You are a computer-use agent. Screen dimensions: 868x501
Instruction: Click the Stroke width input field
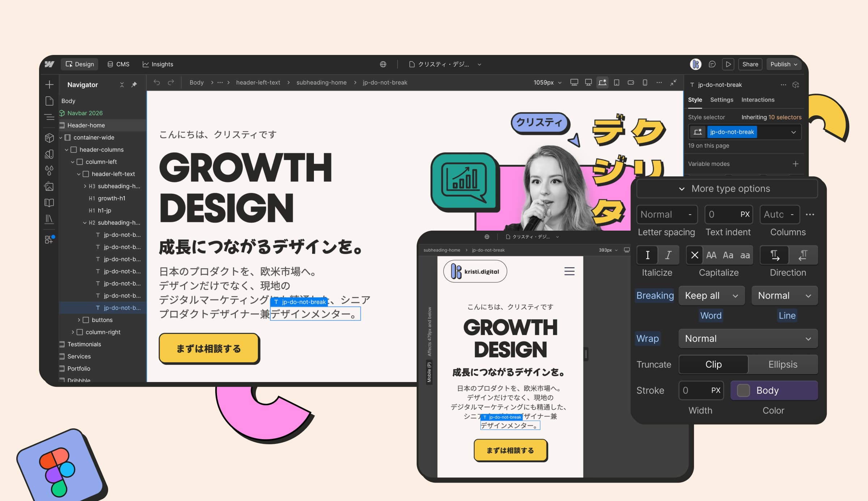701,390
